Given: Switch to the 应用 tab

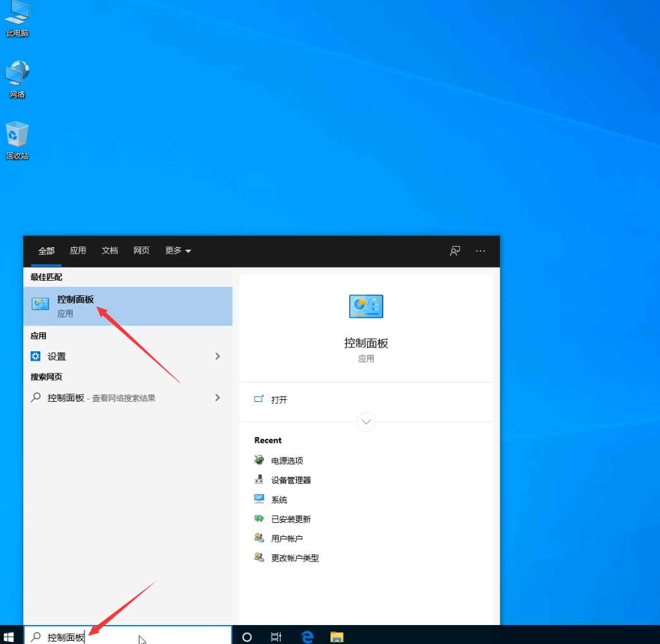Looking at the screenshot, I should point(78,250).
